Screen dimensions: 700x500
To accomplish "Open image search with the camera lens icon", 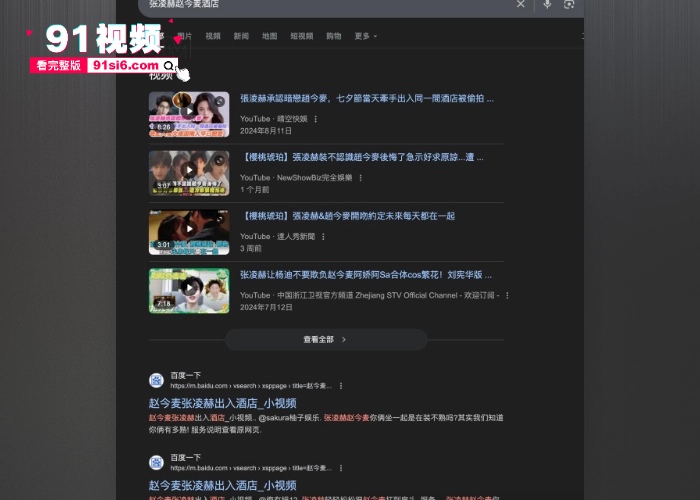I will [569, 4].
